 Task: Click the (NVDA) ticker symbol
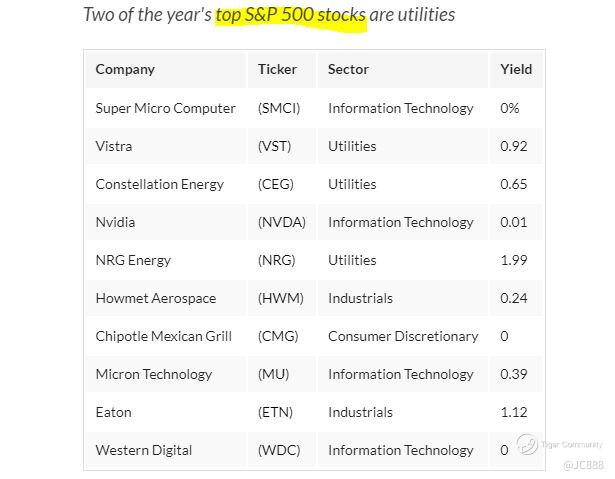(281, 222)
